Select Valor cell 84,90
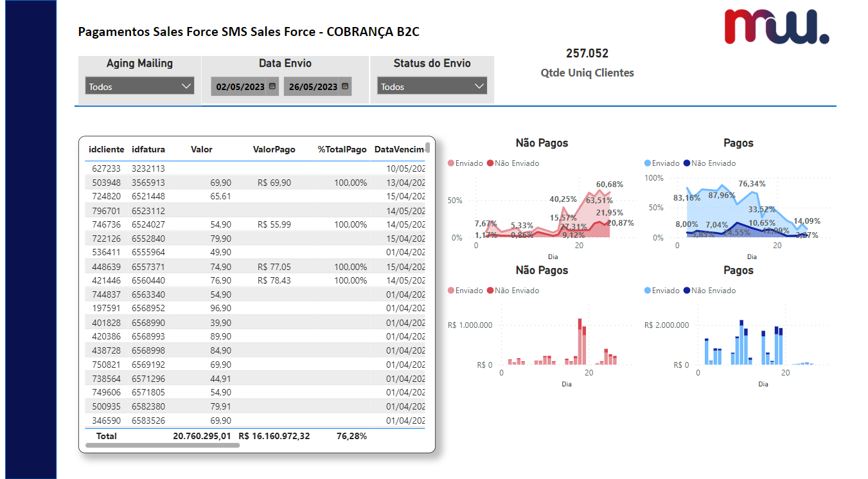868x479 pixels. coord(221,350)
